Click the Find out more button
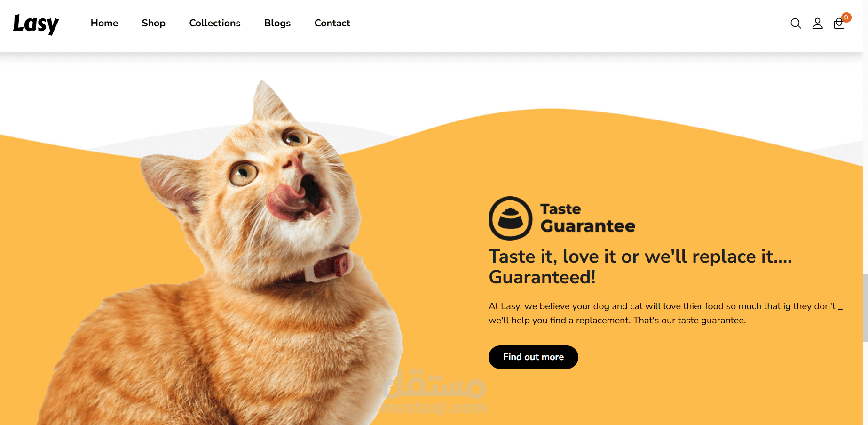 (533, 357)
